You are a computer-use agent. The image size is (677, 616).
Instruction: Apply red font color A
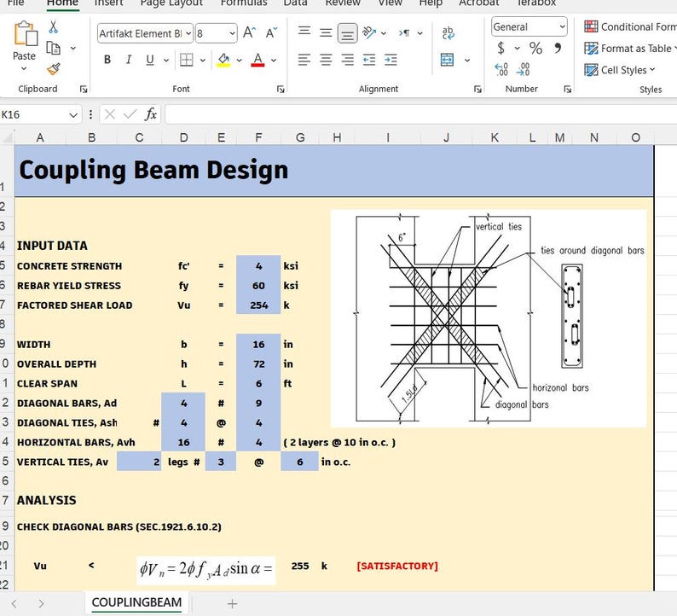coord(257,60)
